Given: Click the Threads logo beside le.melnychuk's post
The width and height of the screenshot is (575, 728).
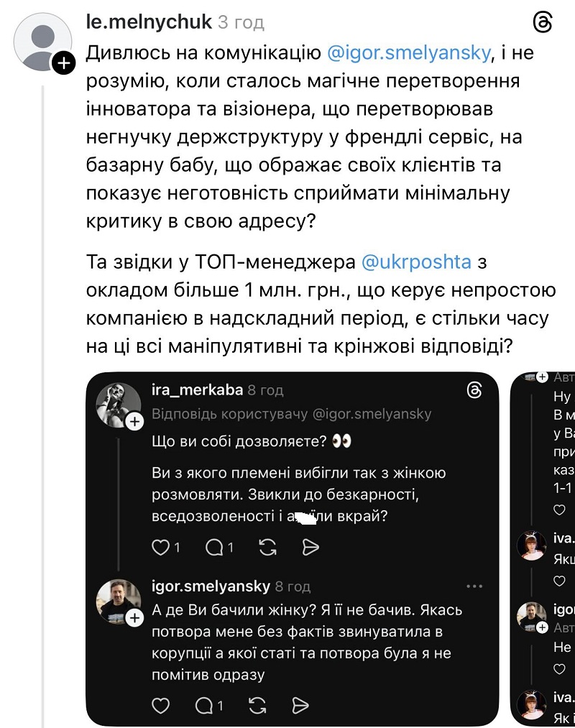Looking at the screenshot, I should click(543, 23).
